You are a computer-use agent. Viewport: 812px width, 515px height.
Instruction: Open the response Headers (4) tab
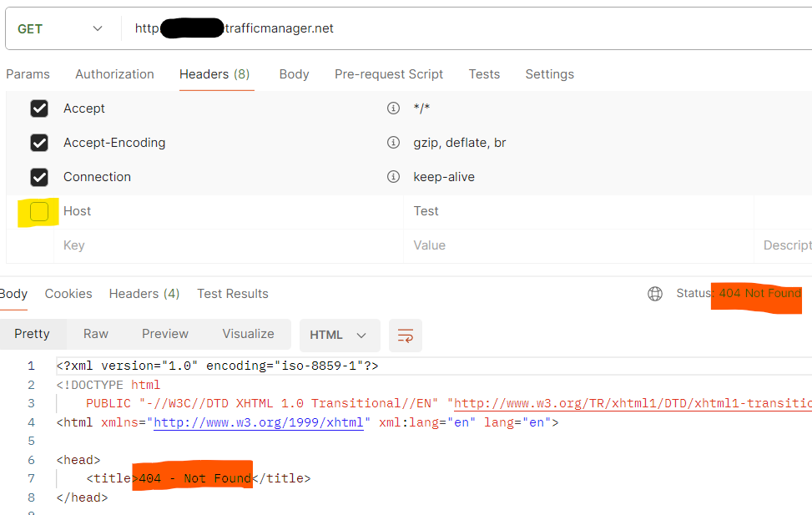[x=144, y=294]
